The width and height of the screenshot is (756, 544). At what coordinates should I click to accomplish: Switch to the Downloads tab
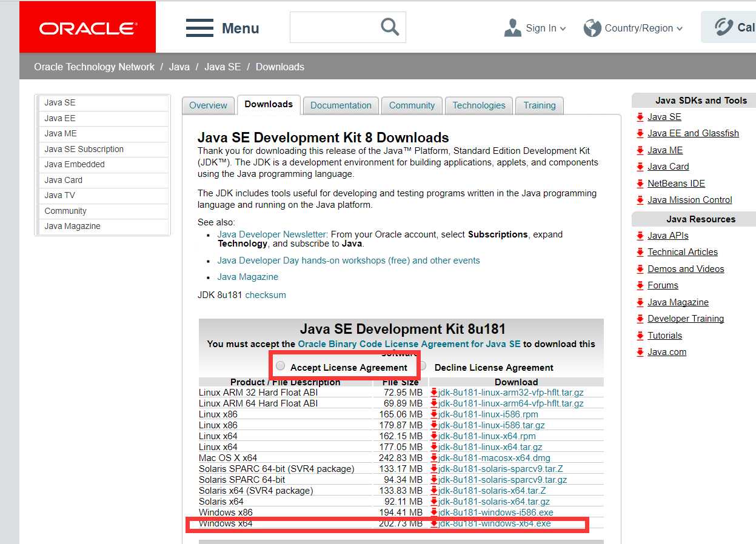coord(269,104)
